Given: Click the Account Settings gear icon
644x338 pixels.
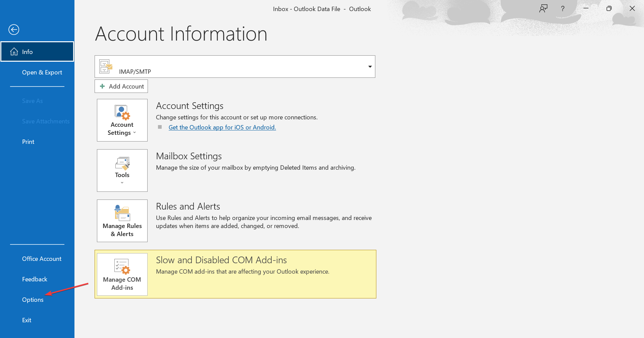Looking at the screenshot, I should (x=122, y=113).
